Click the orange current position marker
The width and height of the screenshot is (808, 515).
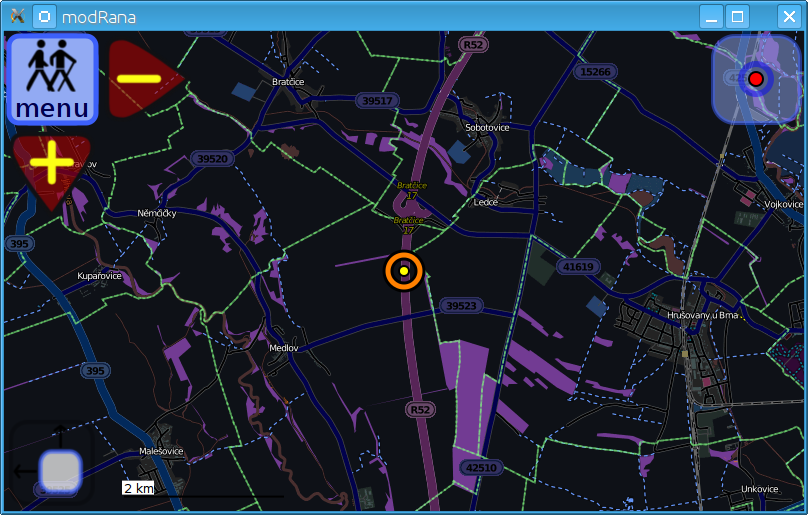click(404, 271)
